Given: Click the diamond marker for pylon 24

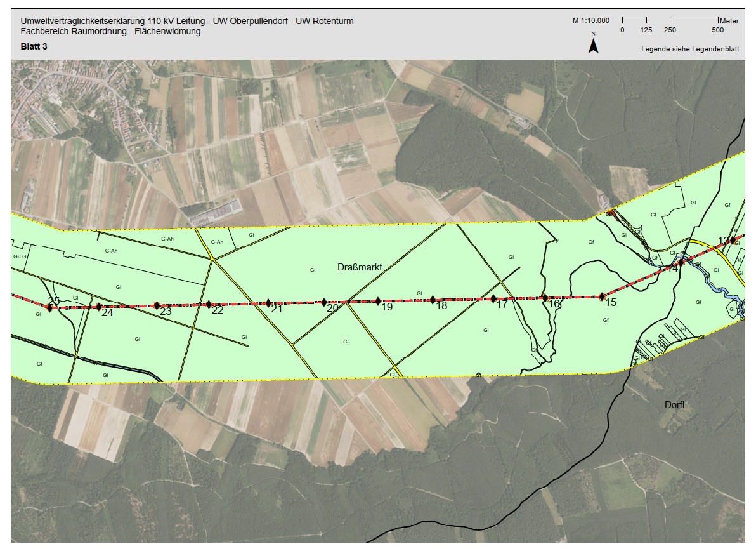Looking at the screenshot, I should click(x=99, y=307).
